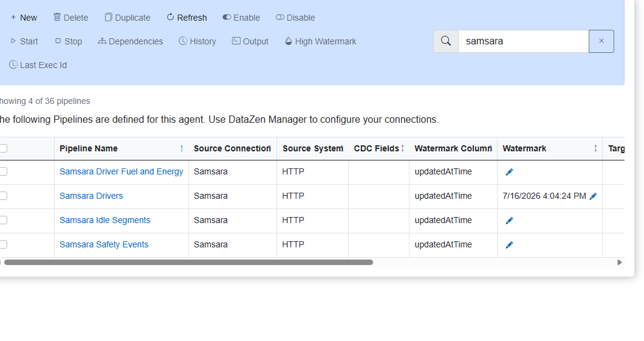Sort by Source Connection column
The image size is (644, 341).
233,148
